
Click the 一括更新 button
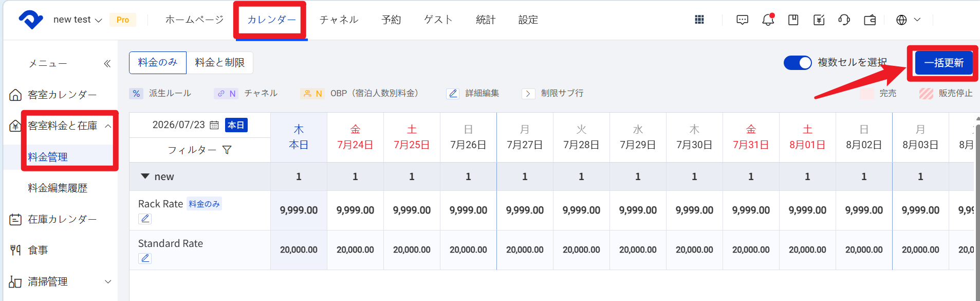pos(944,63)
